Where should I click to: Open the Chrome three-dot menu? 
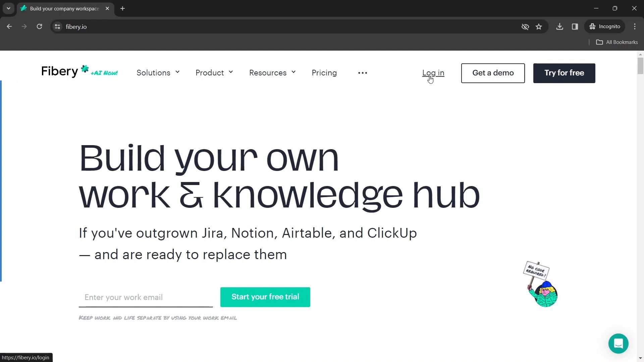point(635,26)
